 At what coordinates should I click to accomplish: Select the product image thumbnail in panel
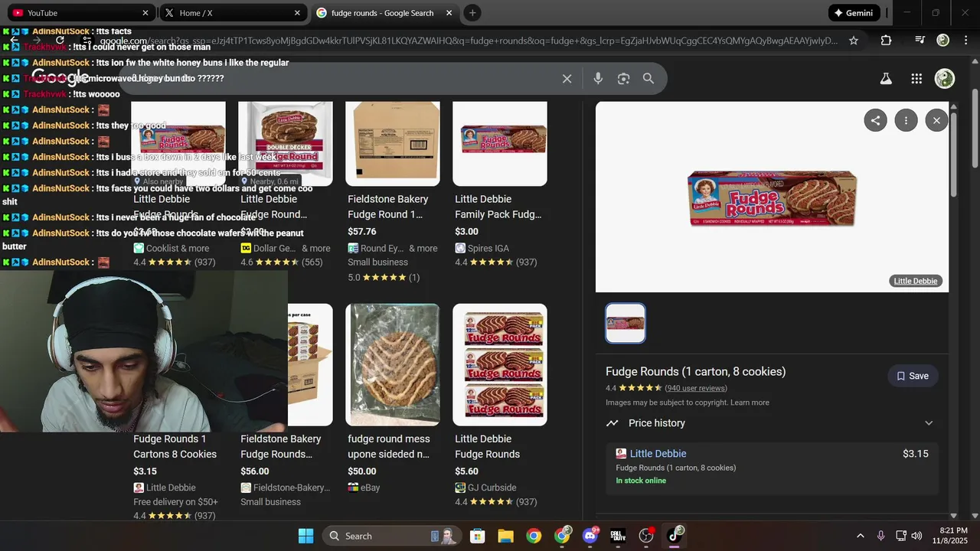pos(626,323)
